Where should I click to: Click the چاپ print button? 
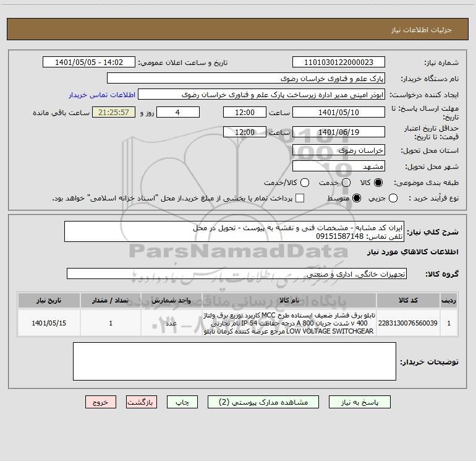(182, 402)
